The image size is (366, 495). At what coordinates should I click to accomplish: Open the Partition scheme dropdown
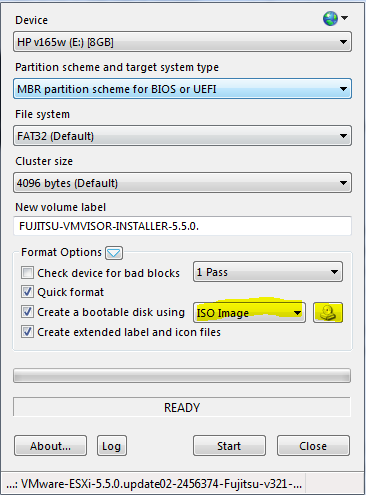point(182,89)
